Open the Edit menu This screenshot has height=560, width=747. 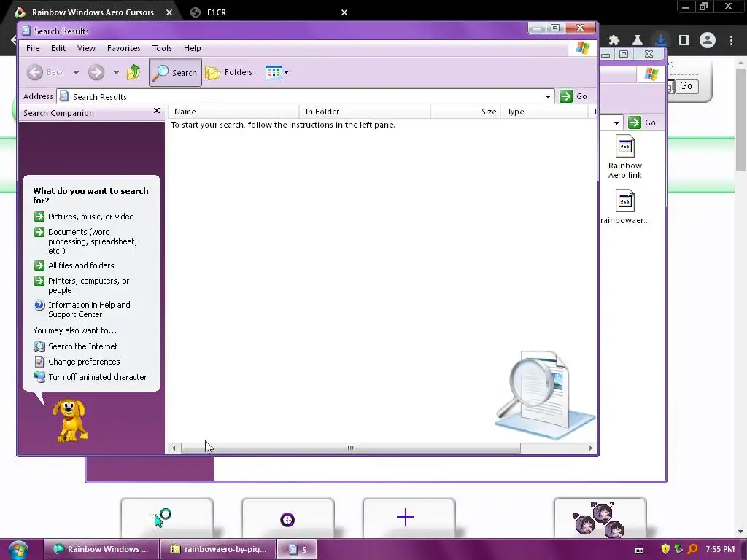pos(58,48)
